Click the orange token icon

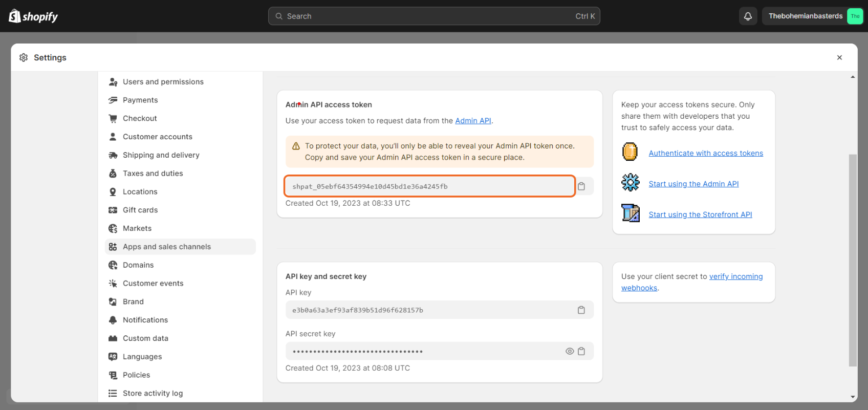pos(630,152)
